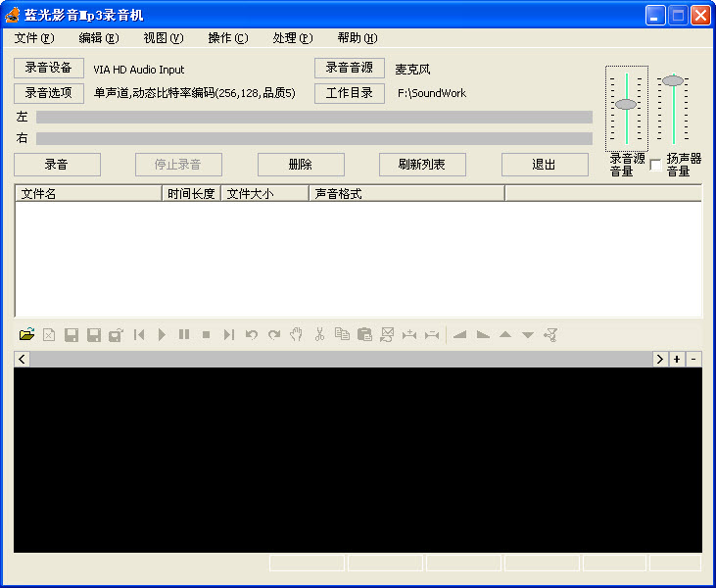Click the insert icon with plus sign
The image size is (716, 588).
(409, 335)
